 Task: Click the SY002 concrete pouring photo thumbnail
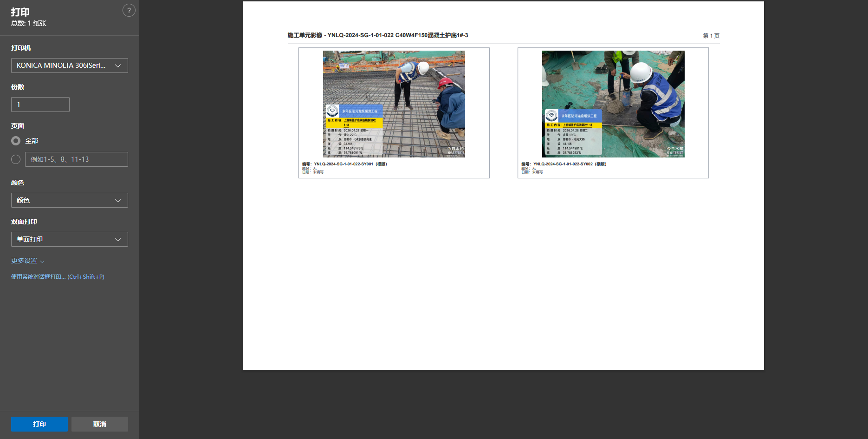pyautogui.click(x=613, y=104)
